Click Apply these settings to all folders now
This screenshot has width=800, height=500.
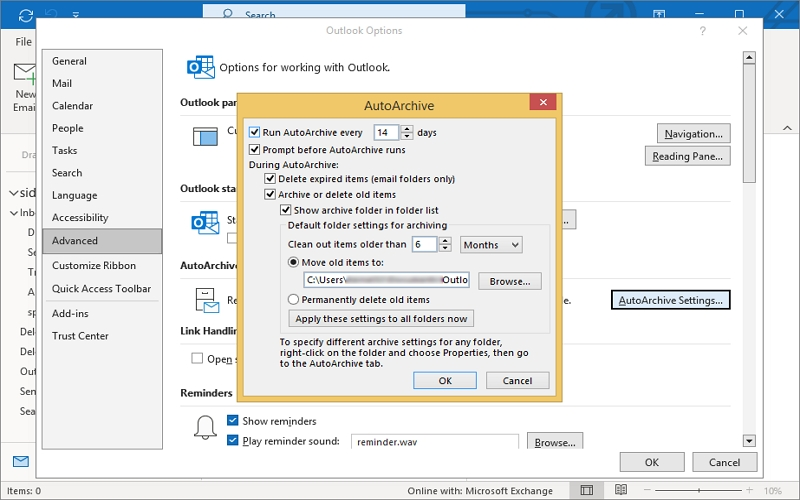pos(381,319)
